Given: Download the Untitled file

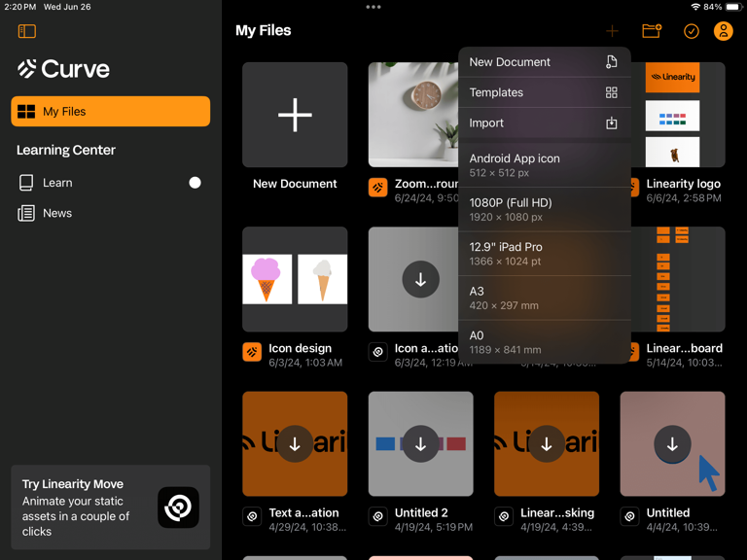Looking at the screenshot, I should pyautogui.click(x=672, y=443).
